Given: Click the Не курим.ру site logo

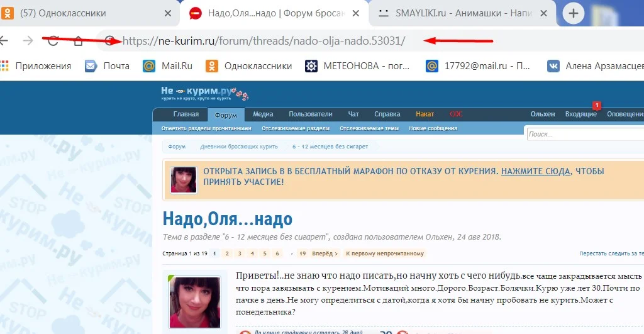Looking at the screenshot, I should coord(204,93).
